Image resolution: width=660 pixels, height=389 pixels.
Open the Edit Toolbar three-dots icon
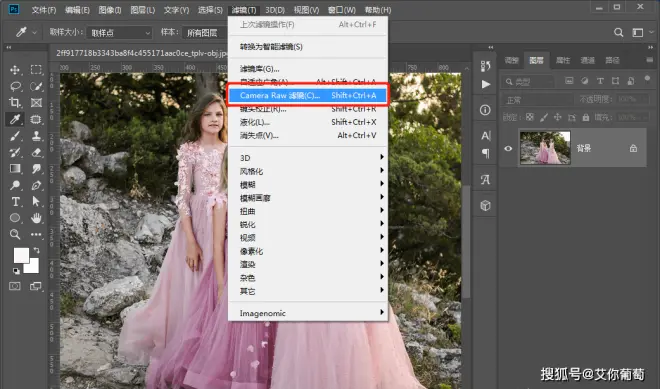point(36,234)
